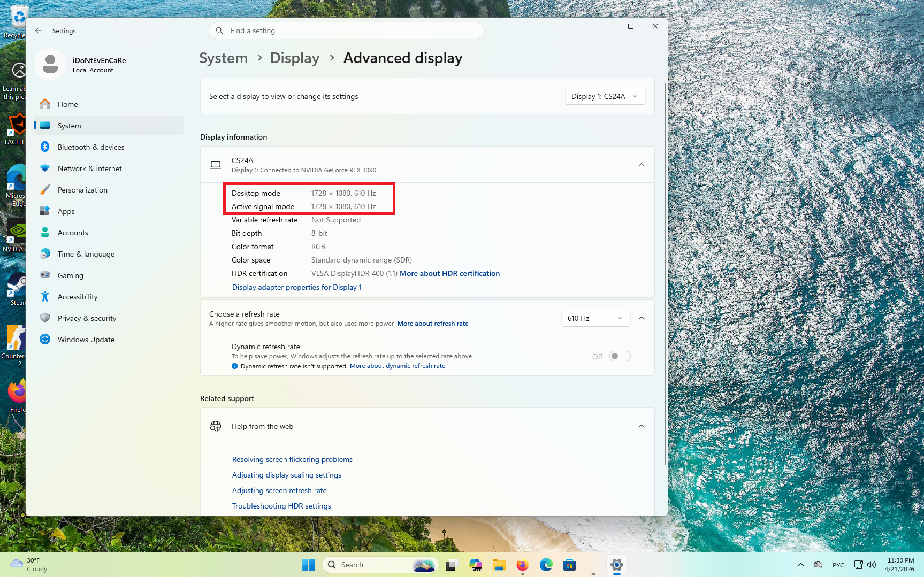Open Bluetooth & devices settings
The image size is (924, 577).
click(x=109, y=147)
